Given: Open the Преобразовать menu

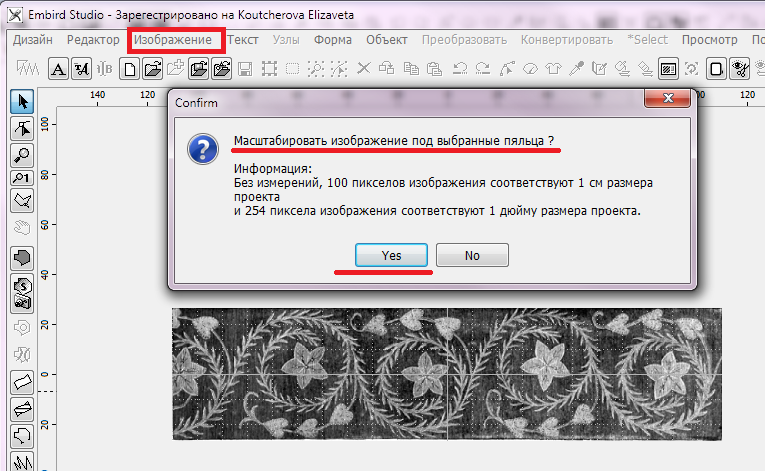Looking at the screenshot, I should [464, 40].
